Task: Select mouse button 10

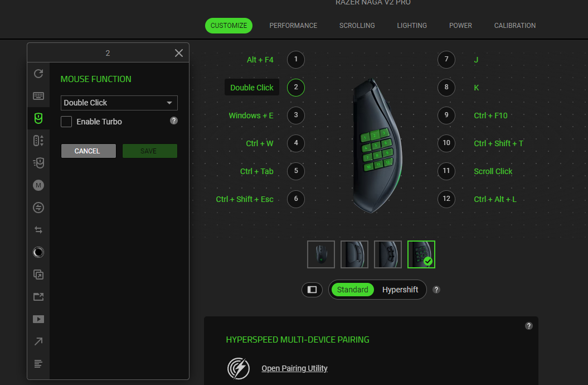Action: pos(446,143)
